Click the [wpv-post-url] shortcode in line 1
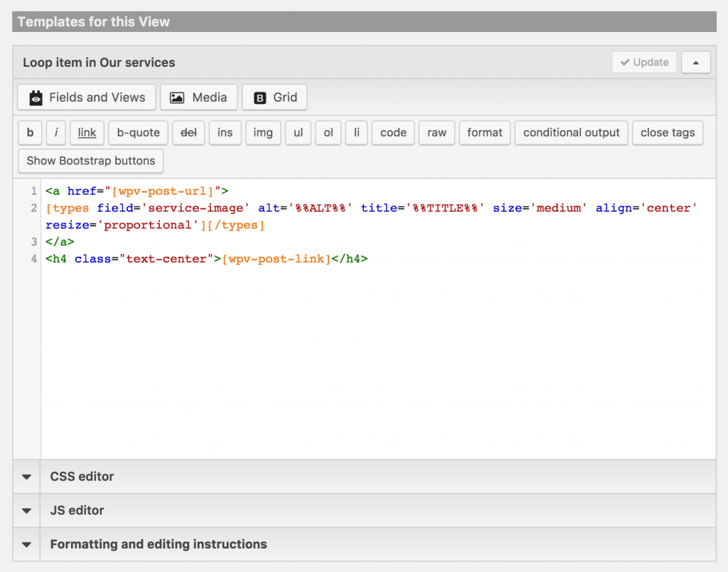Image resolution: width=728 pixels, height=572 pixels. point(163,191)
